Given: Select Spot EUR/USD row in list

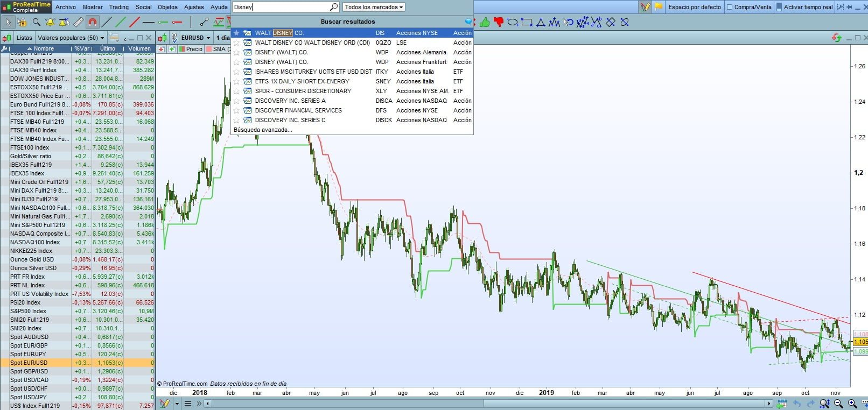Looking at the screenshot, I should pyautogui.click(x=78, y=363).
